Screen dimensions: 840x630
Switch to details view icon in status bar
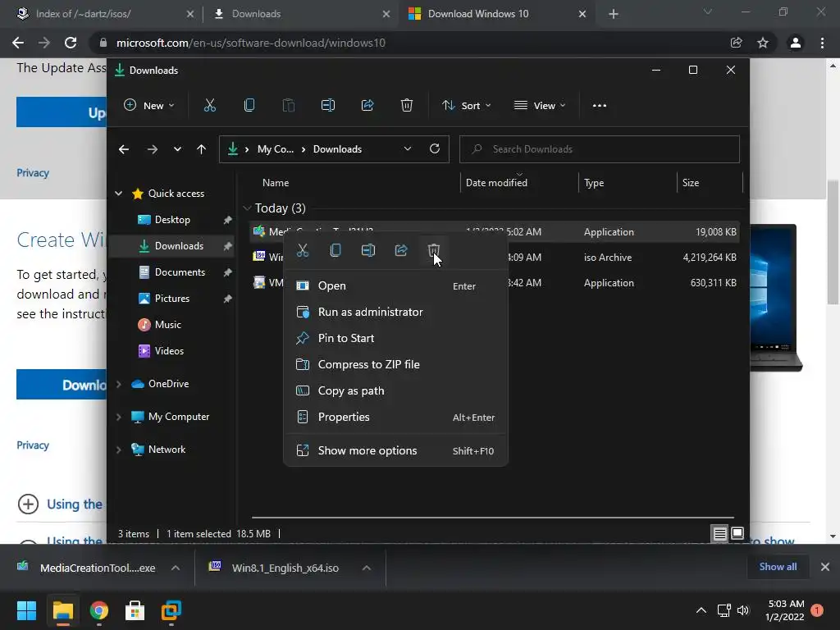[x=719, y=533]
